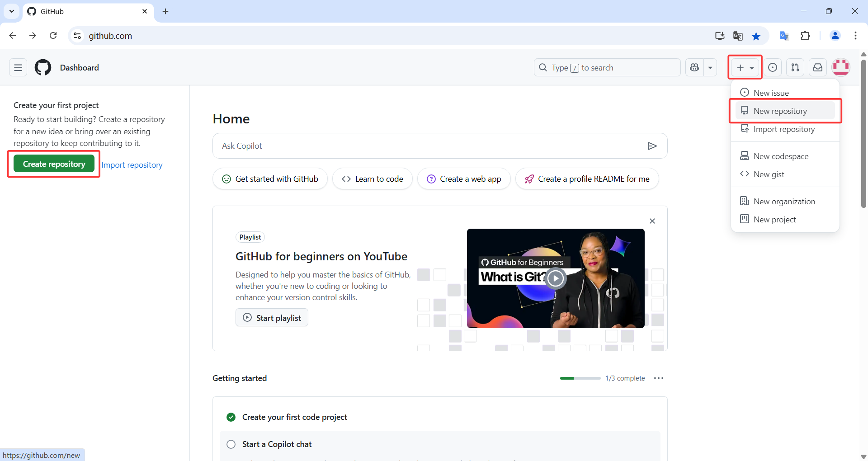Open Getting started three-dots menu

(x=659, y=378)
